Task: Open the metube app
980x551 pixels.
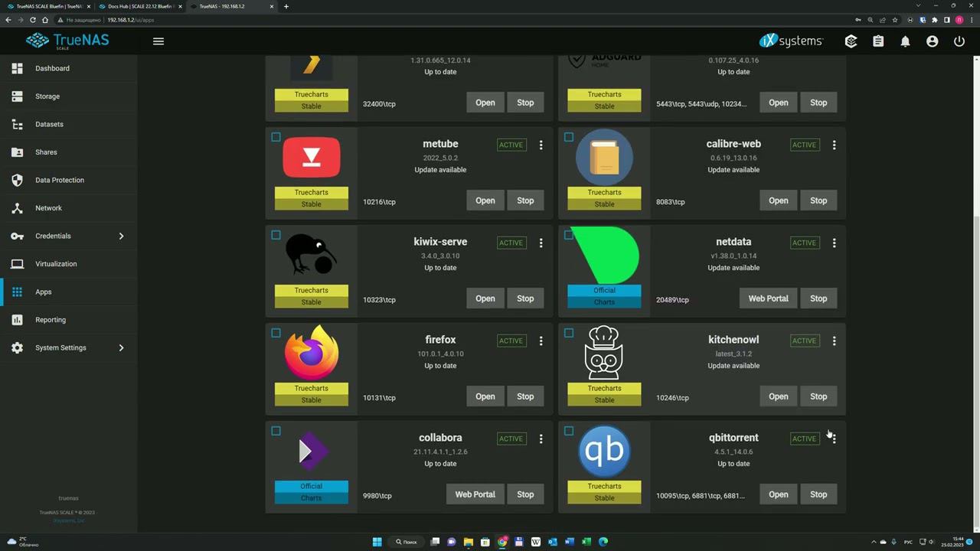Action: click(x=485, y=201)
